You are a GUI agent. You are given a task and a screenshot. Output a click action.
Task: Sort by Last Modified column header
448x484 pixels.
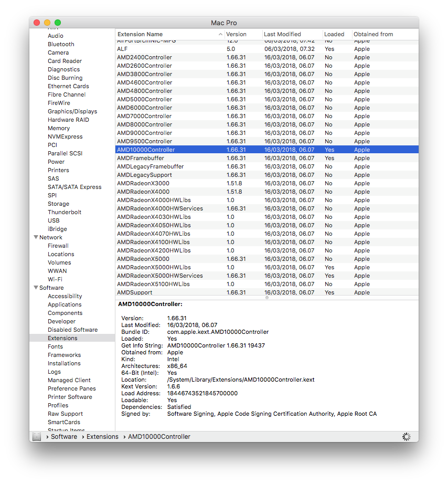tap(292, 34)
